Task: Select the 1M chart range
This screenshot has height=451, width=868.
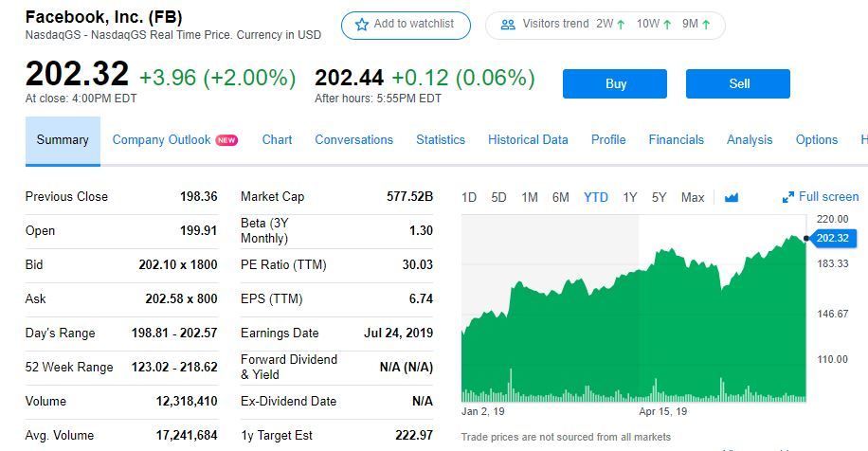Action: pyautogui.click(x=530, y=198)
